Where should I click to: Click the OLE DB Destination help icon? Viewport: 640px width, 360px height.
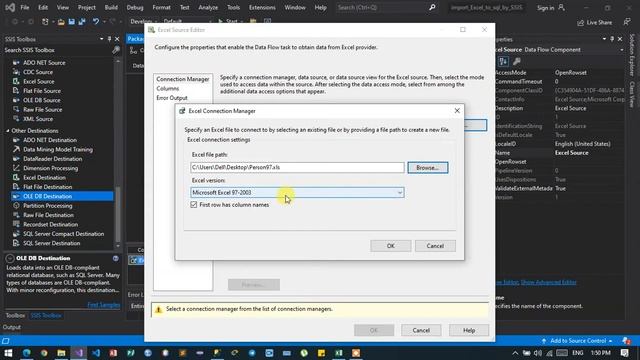pyautogui.click(x=116, y=258)
